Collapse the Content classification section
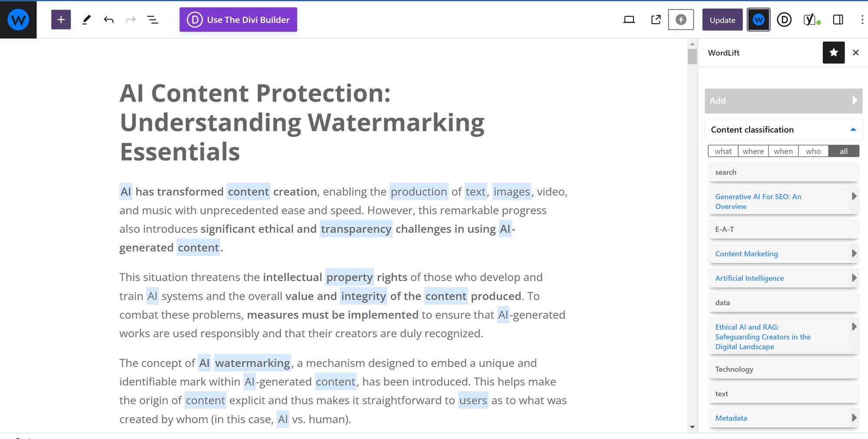The image size is (868, 439). pos(853,129)
